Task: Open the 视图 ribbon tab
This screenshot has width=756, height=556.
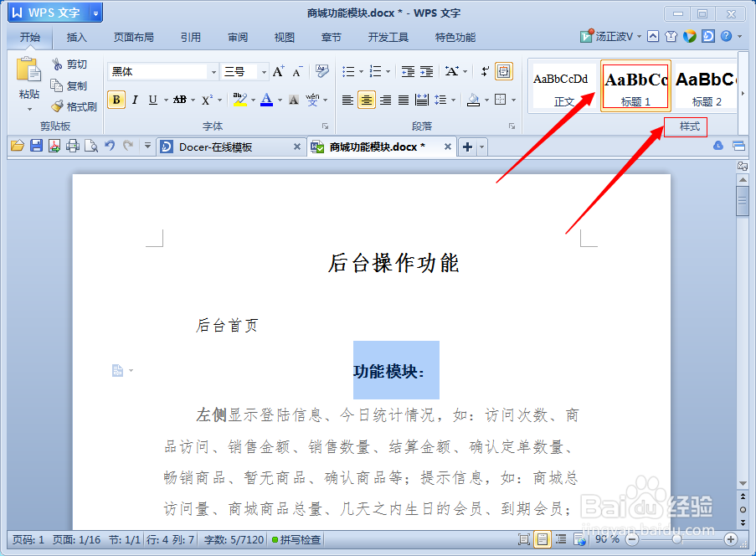Action: click(284, 37)
